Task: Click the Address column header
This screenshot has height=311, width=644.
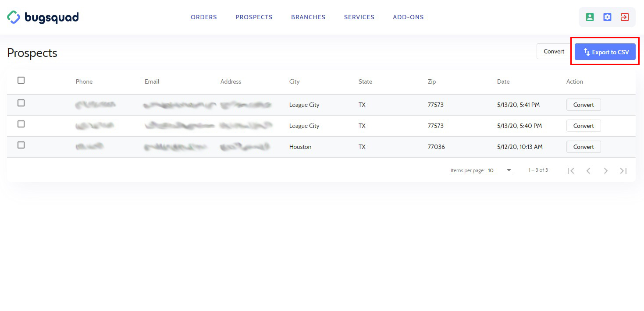Action: 231,81
